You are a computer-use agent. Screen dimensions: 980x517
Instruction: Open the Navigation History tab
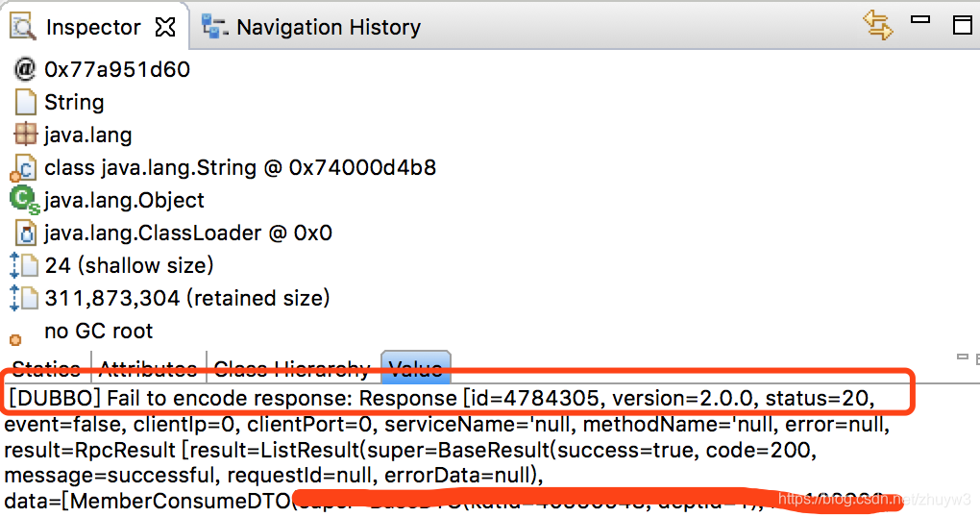tap(310, 27)
